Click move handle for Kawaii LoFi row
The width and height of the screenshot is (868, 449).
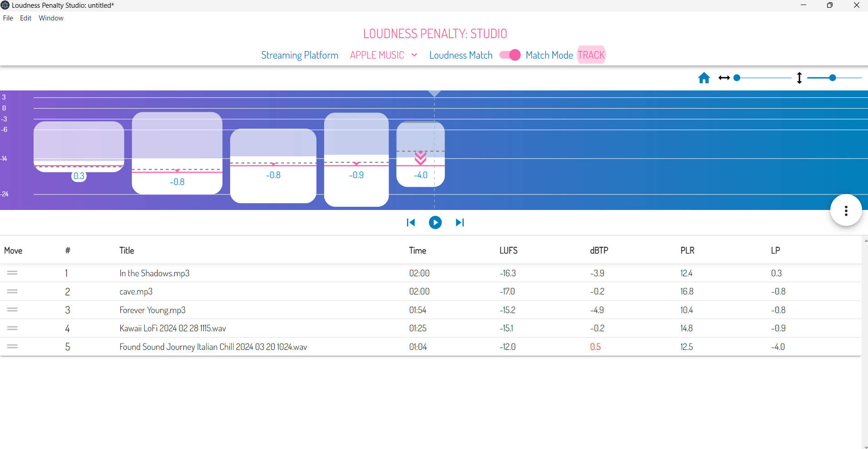coord(12,328)
